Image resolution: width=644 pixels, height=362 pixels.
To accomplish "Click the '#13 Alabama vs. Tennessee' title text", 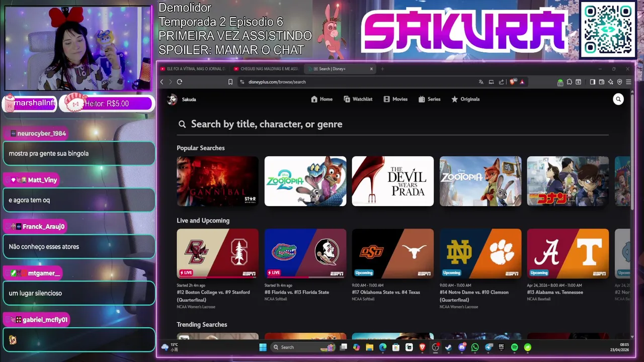I will 555,292.
